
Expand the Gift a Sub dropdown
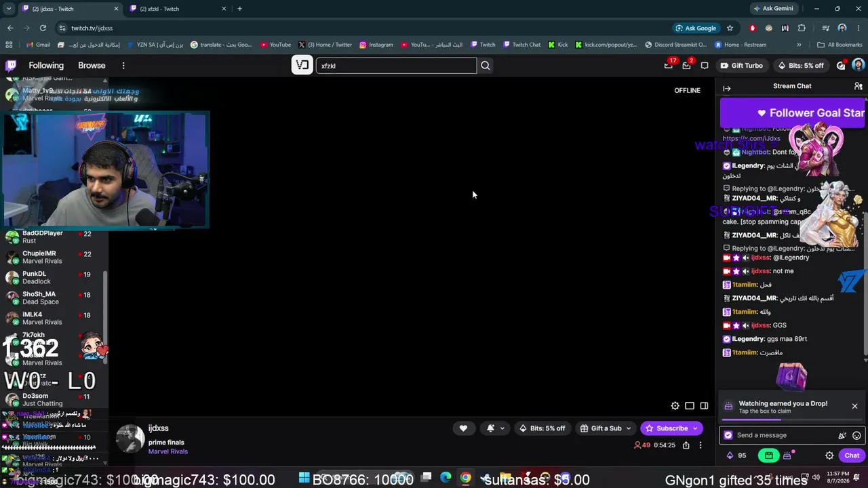[629, 428]
